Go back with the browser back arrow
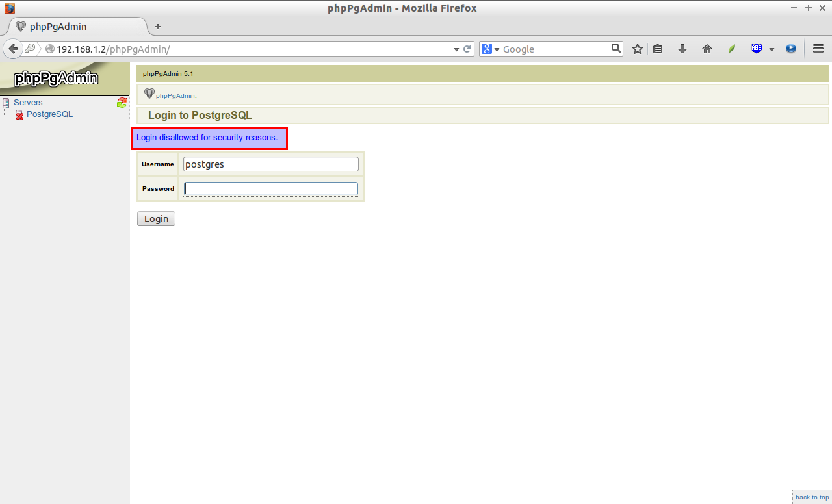The image size is (832, 504). (x=13, y=49)
